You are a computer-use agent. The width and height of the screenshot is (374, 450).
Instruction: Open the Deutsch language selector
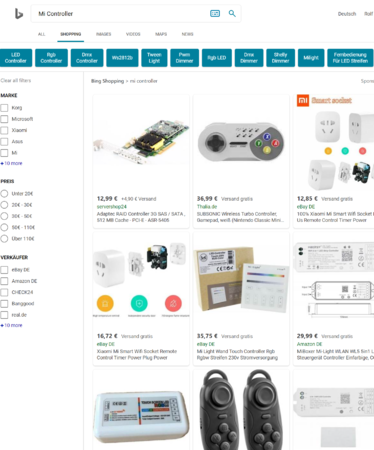tap(347, 14)
